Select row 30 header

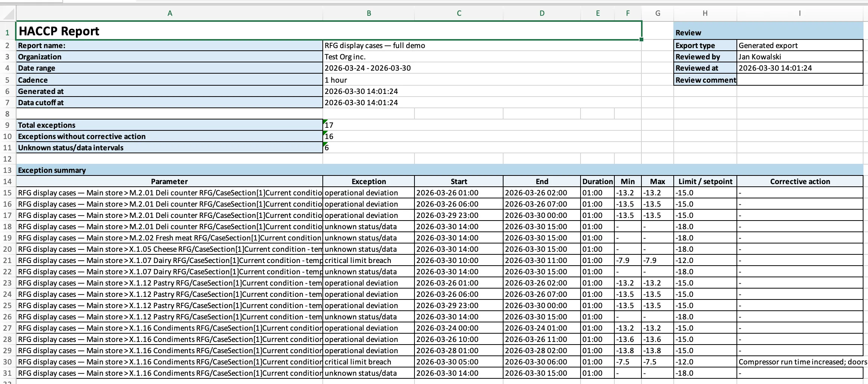tap(8, 362)
